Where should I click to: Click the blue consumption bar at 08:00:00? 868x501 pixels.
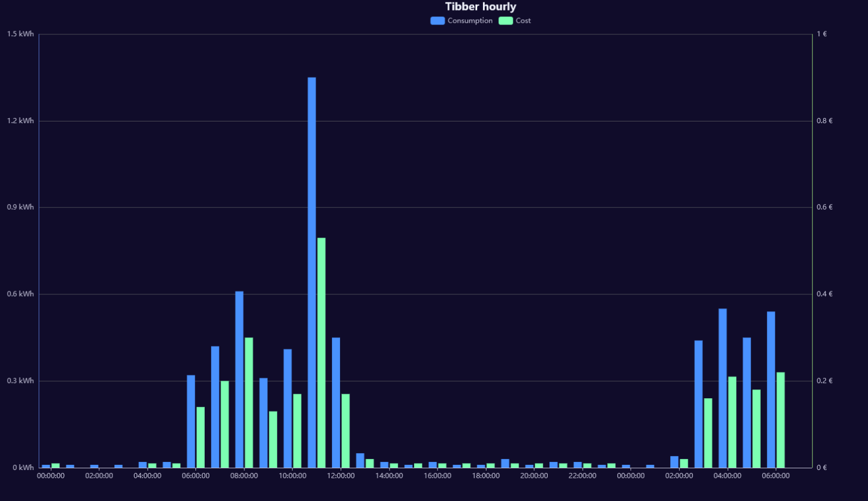(x=239, y=380)
